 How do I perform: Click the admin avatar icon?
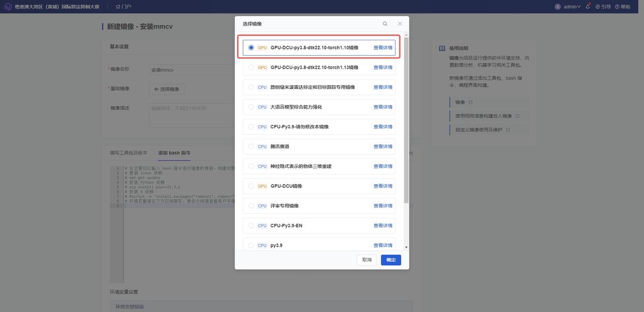click(557, 7)
